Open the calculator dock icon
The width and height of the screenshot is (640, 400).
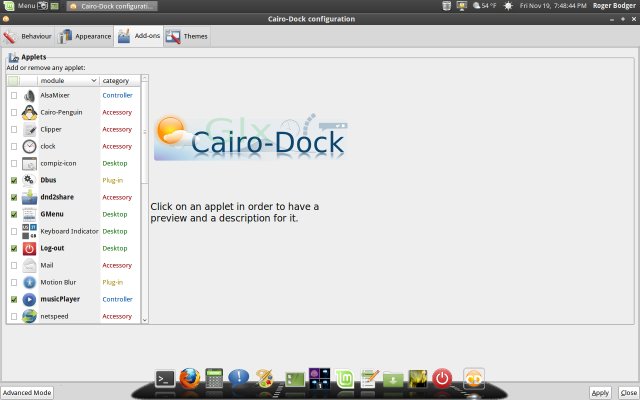coord(214,378)
